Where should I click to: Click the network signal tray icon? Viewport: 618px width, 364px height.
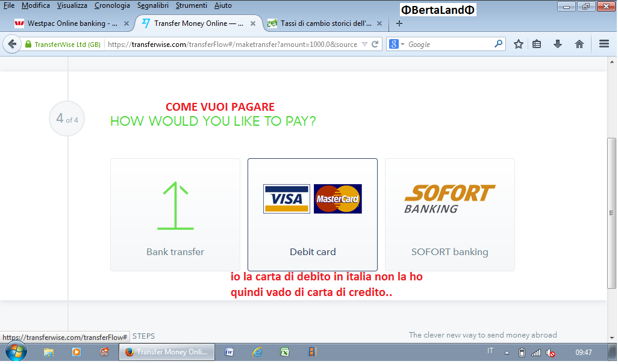click(536, 353)
